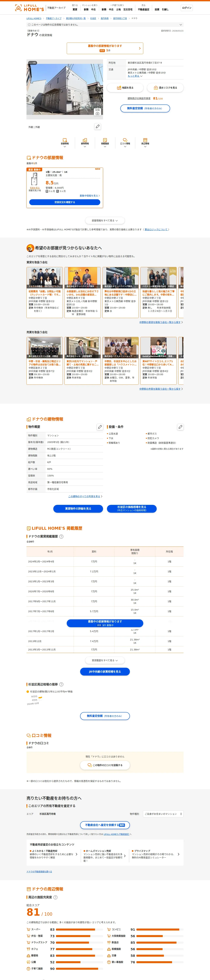Expand 賃貸履歴をすべて見る
This screenshot has height=980, width=210.
[105, 660]
